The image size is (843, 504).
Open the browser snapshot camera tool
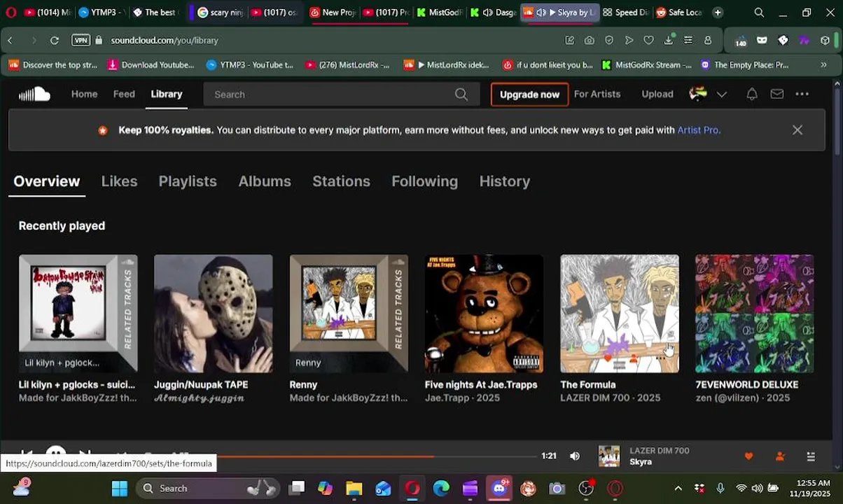[x=590, y=41]
